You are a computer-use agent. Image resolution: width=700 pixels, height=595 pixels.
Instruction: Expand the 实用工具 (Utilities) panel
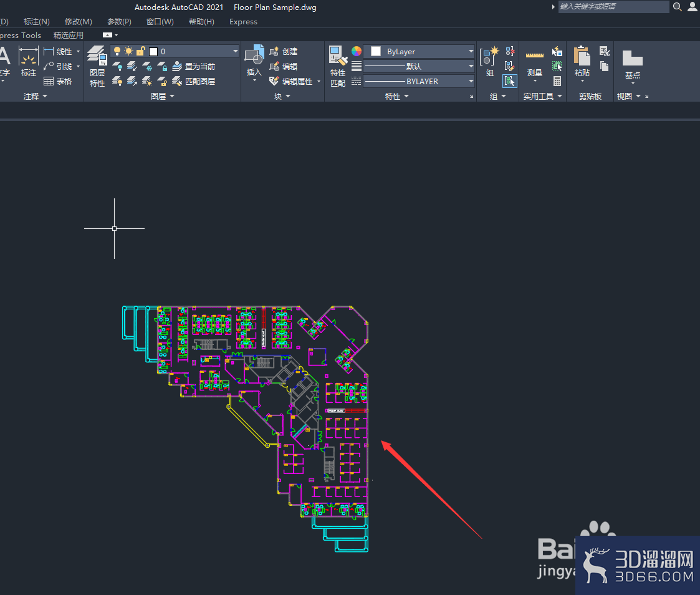tap(542, 97)
